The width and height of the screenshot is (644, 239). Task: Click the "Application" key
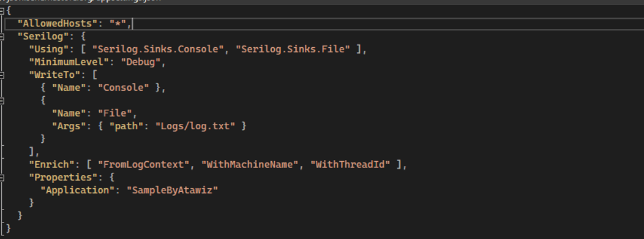point(78,191)
